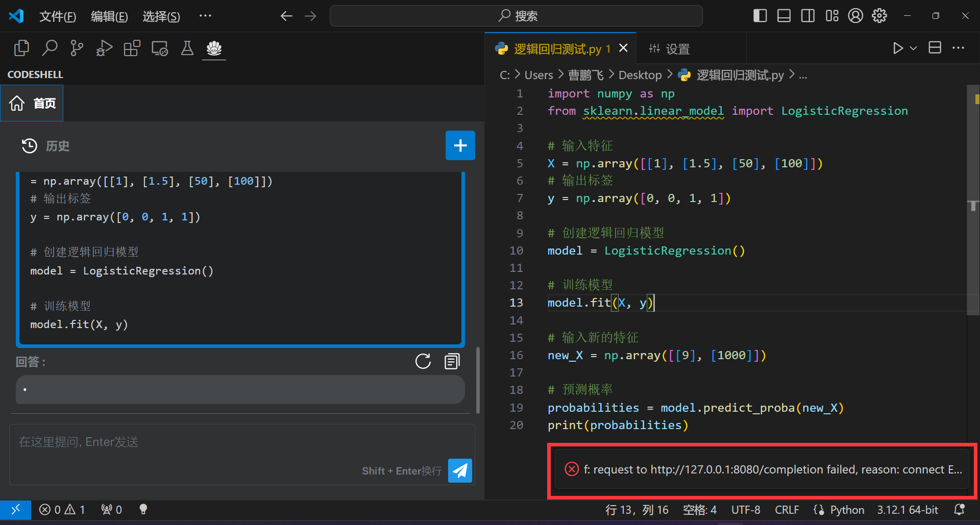
Task: Open the Extensions view
Action: pyautogui.click(x=132, y=48)
